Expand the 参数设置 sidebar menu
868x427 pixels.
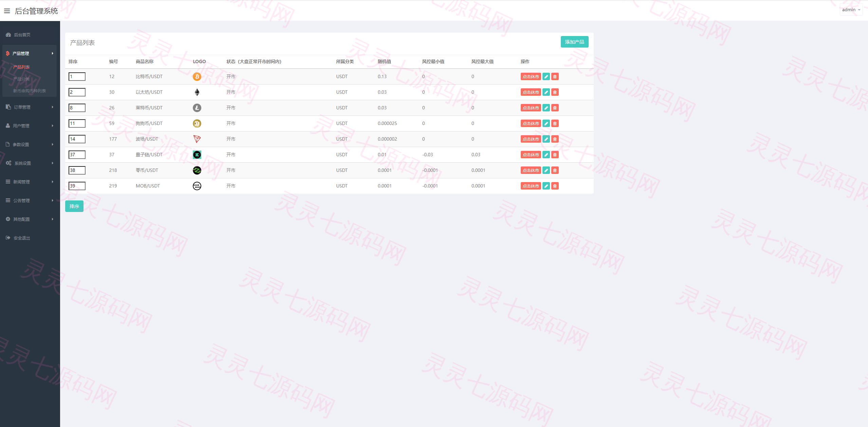click(x=30, y=144)
